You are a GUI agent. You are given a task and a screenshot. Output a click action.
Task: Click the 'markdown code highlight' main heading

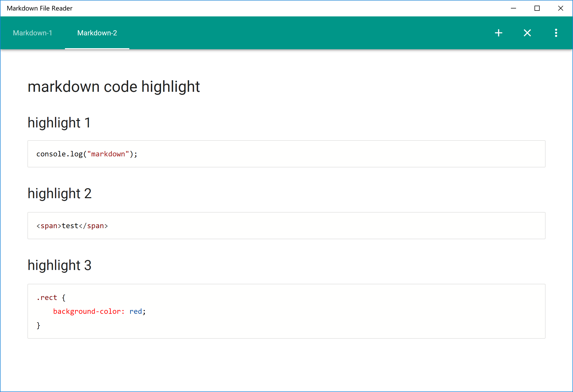(x=113, y=87)
